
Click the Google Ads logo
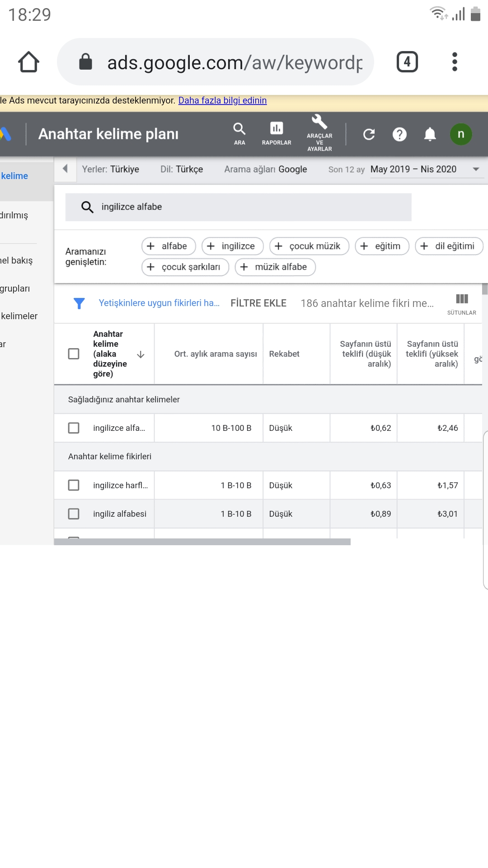click(5, 134)
